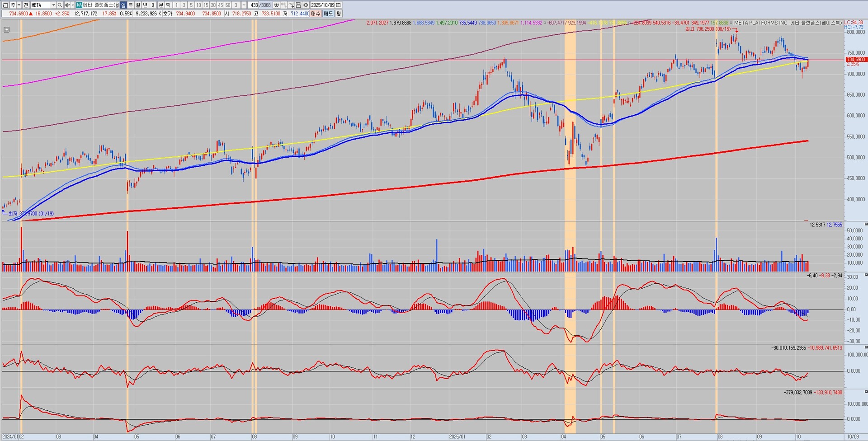Select the 15 interval button
Screen dimensions: 868x441
206,5
